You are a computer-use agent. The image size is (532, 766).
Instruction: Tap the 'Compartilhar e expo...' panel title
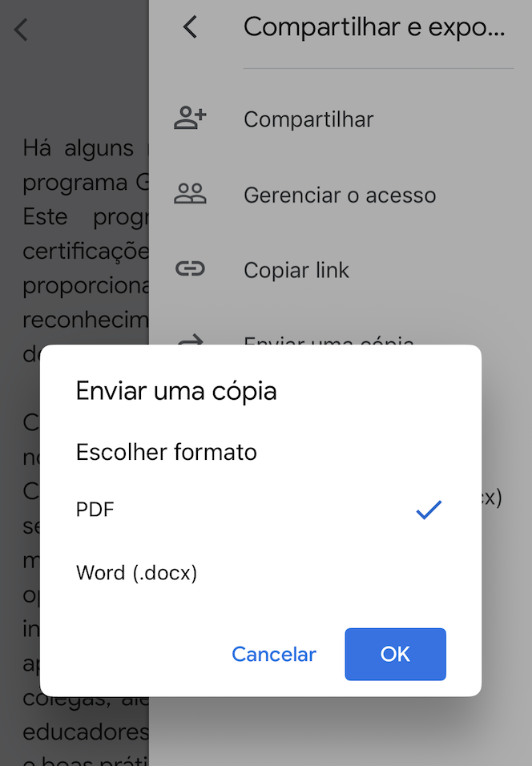(374, 27)
